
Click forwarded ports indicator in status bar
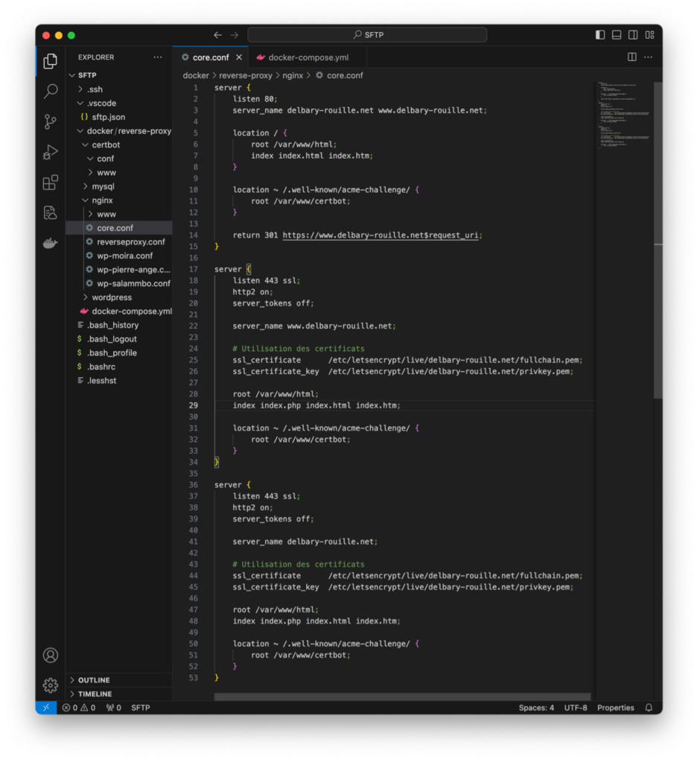pos(114,708)
